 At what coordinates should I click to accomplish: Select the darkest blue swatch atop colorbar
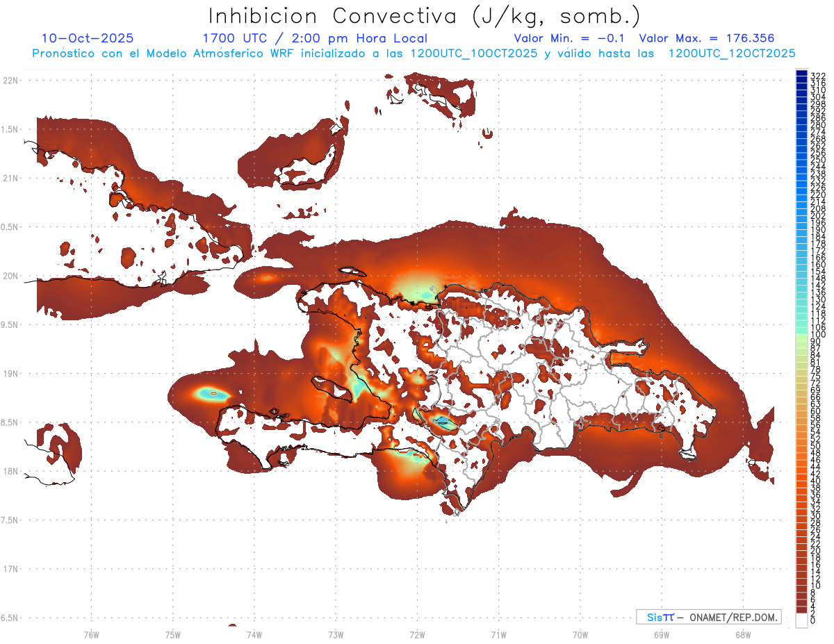(x=801, y=73)
